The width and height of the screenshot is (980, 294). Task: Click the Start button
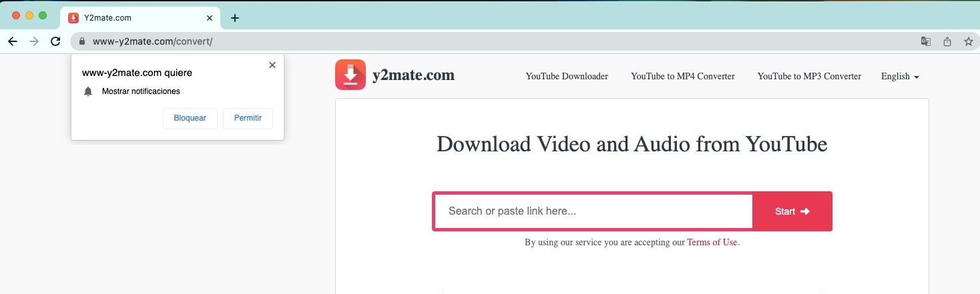click(792, 211)
